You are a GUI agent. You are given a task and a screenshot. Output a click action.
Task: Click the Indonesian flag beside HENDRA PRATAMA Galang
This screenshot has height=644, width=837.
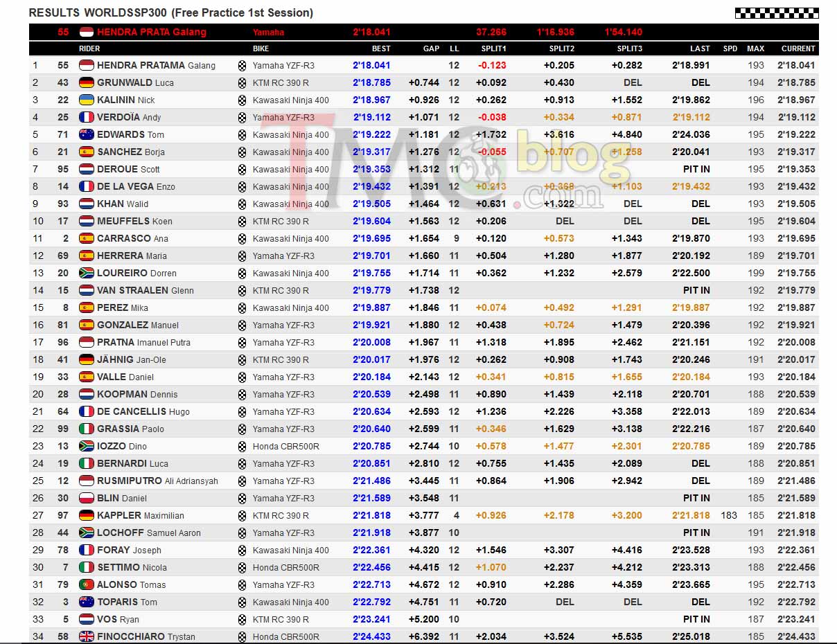[x=87, y=65]
